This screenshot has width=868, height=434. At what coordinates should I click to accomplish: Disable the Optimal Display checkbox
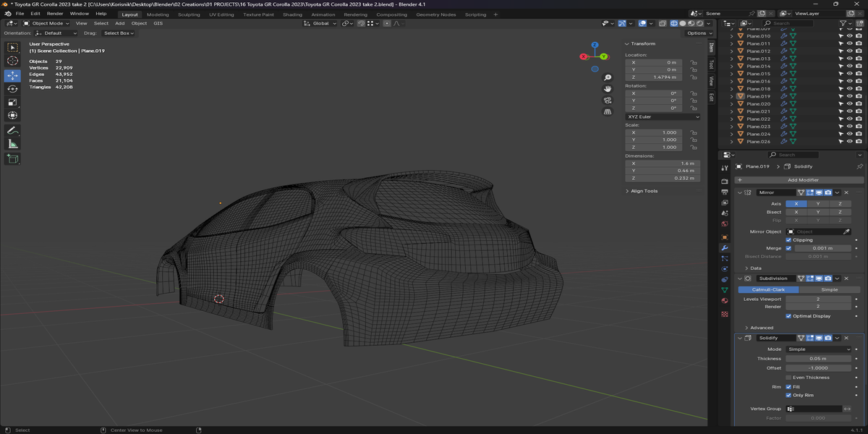pos(788,316)
